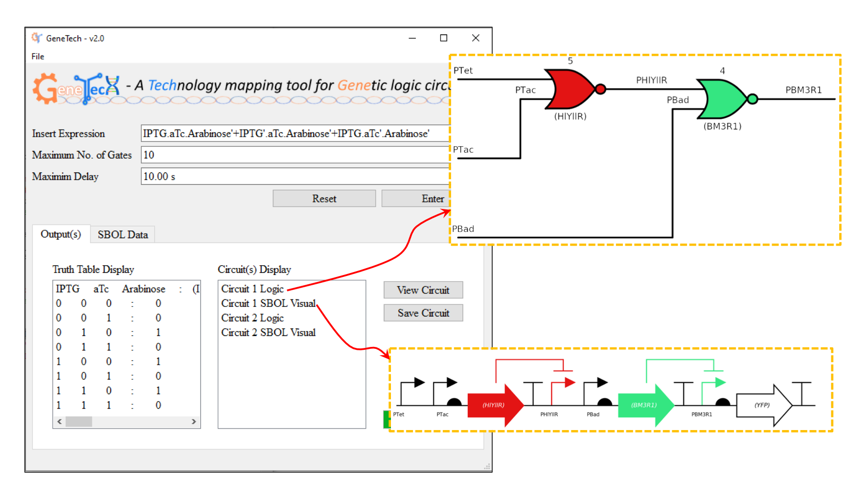Click the red HIYIIR NOR gate symbol
Image resolution: width=868 pixels, height=480 pixels.
570,89
